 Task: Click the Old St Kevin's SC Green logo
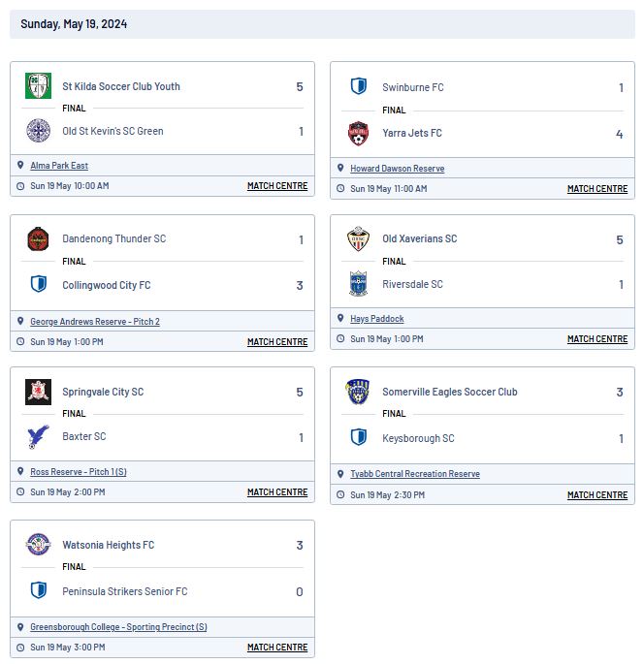click(38, 131)
